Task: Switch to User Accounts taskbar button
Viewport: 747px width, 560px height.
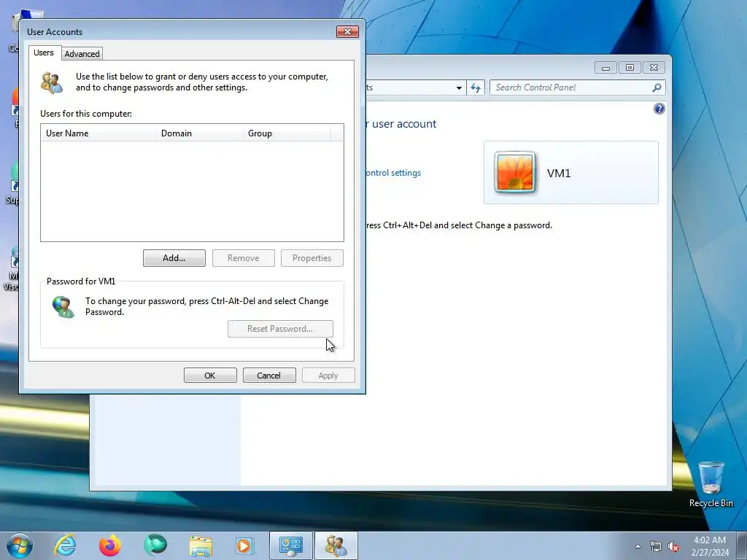Action: 336,545
